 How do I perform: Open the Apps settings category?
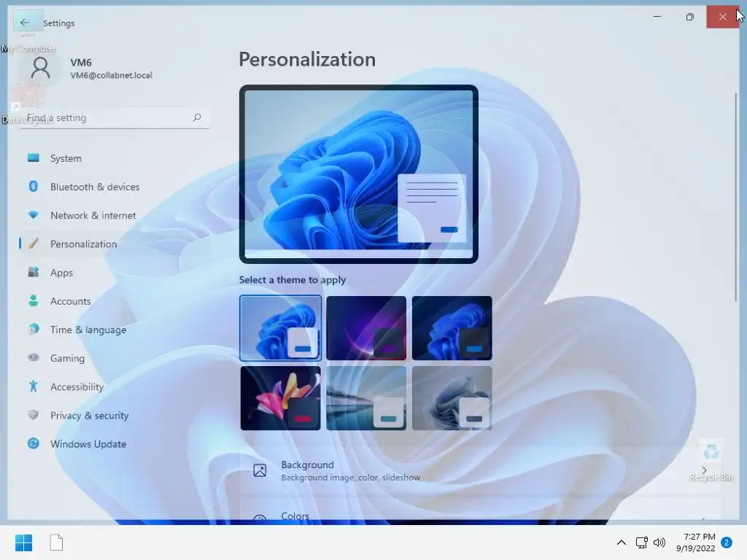coord(114,273)
